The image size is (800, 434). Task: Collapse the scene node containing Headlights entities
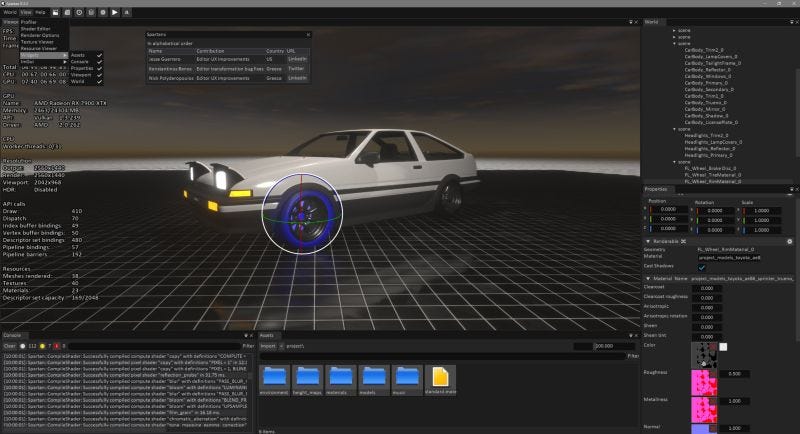(x=674, y=129)
